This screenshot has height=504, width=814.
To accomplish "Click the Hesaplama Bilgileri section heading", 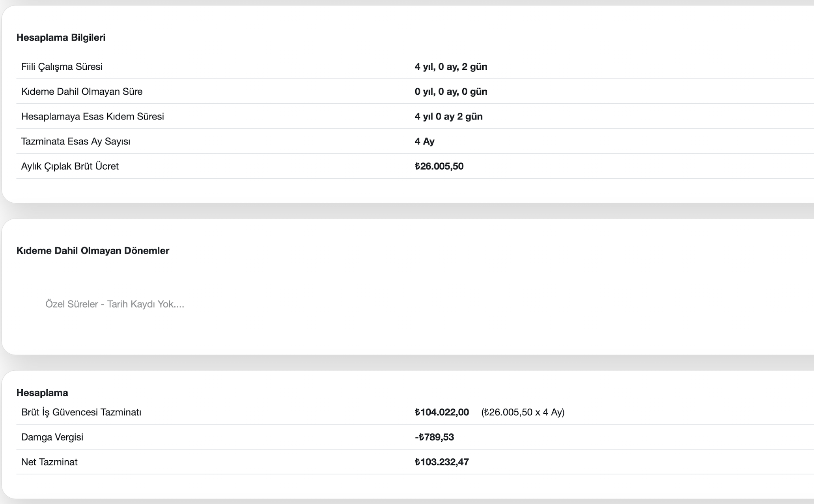I will (x=61, y=37).
